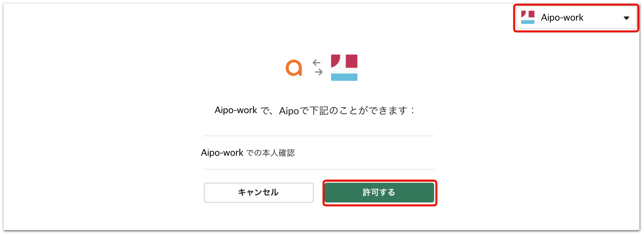Click the orange Aipo app logo
The image size is (644, 235).
294,68
